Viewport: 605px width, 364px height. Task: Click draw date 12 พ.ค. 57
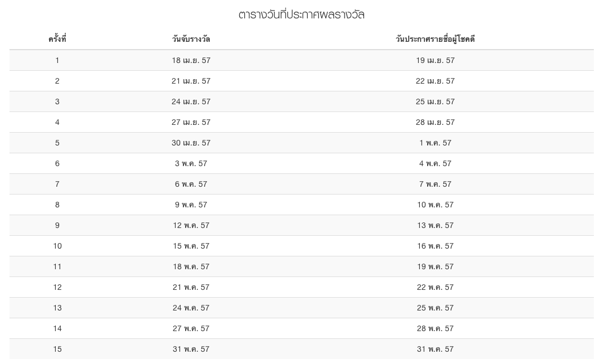click(x=191, y=225)
